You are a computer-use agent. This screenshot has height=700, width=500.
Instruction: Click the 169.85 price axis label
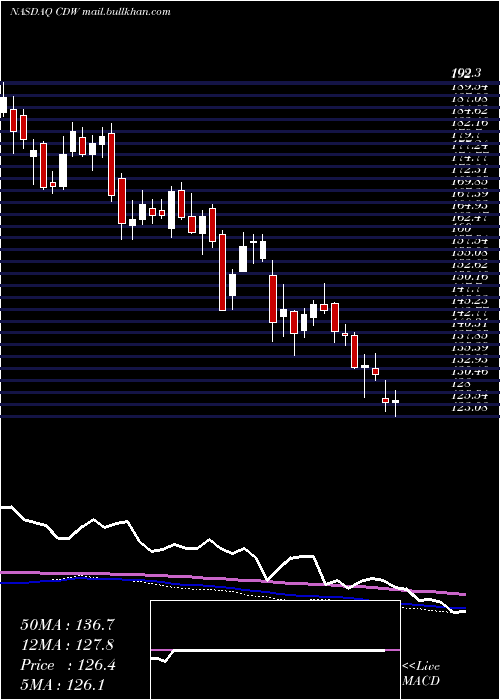pos(469,183)
